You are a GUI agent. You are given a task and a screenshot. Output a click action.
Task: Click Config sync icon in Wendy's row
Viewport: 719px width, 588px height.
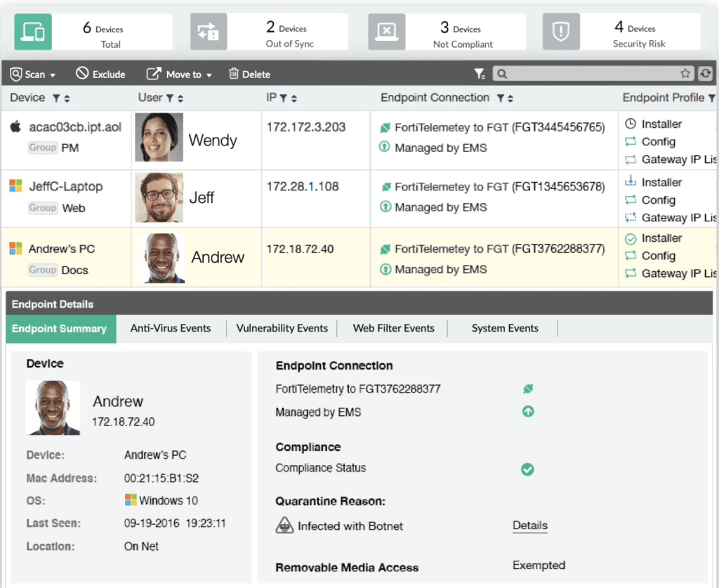tap(631, 141)
